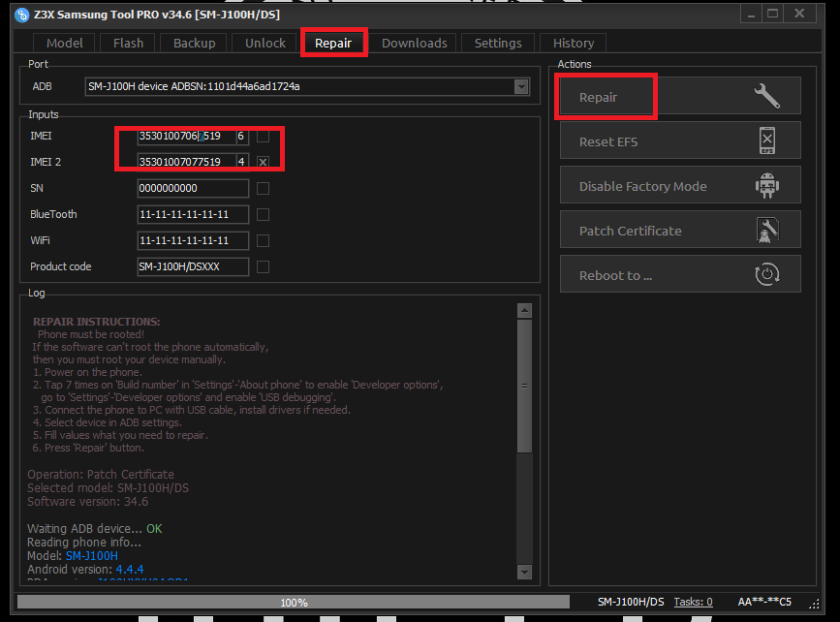Enable the Product code checkbox
This screenshot has height=622, width=840.
point(263,266)
